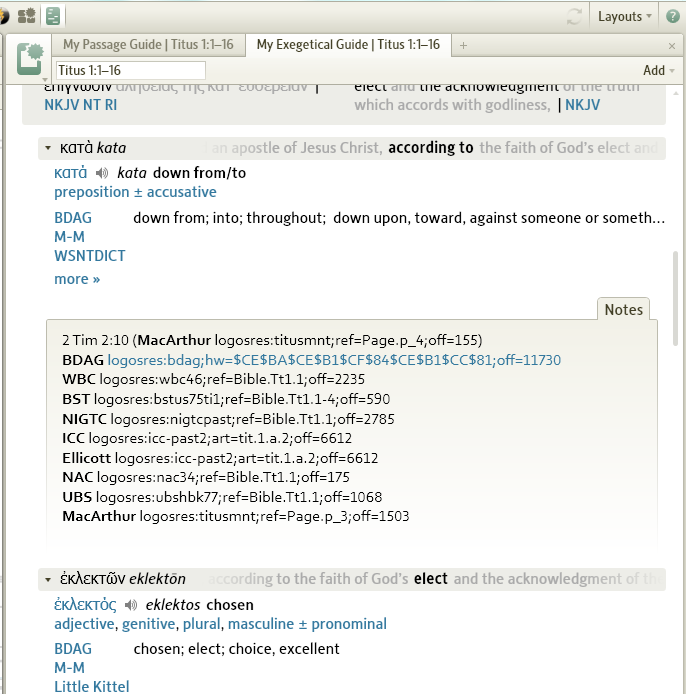Click the highlighted word 'elect' in header
The image size is (686, 694).
click(431, 579)
